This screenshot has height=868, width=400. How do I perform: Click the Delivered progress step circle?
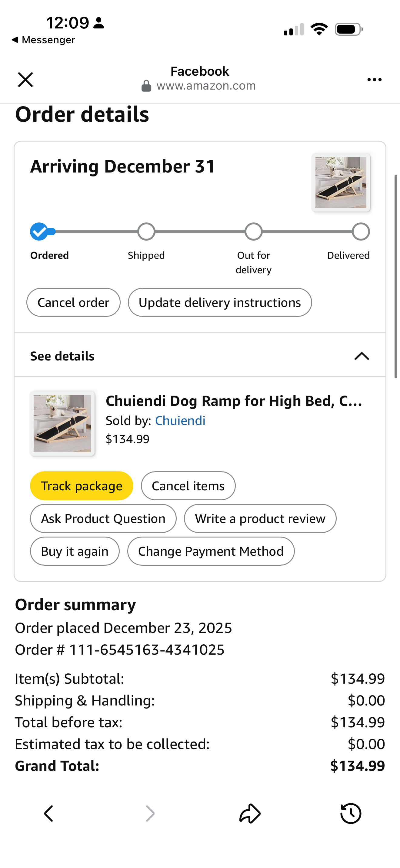pos(361,232)
